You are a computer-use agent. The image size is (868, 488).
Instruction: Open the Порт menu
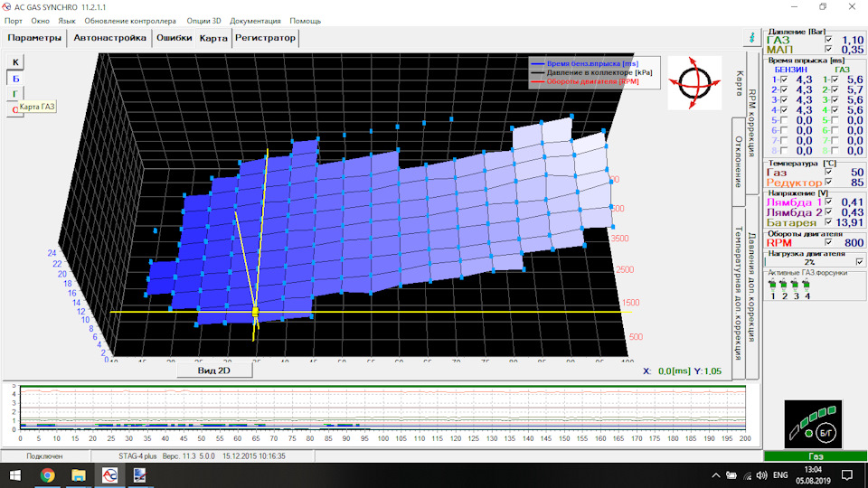click(14, 21)
